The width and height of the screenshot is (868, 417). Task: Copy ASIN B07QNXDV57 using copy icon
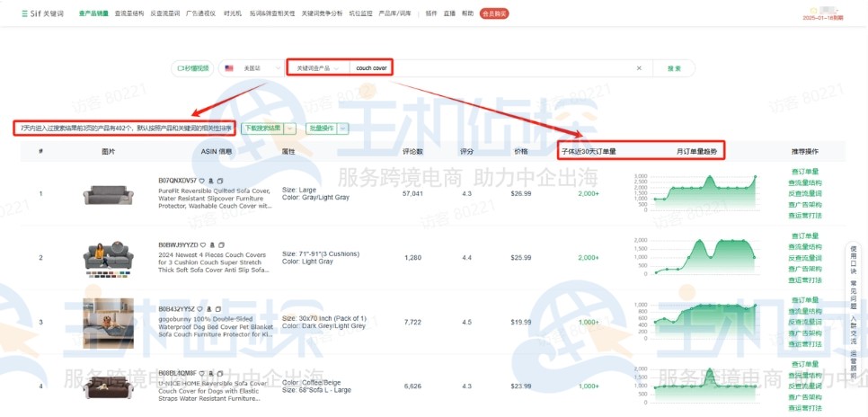point(220,181)
